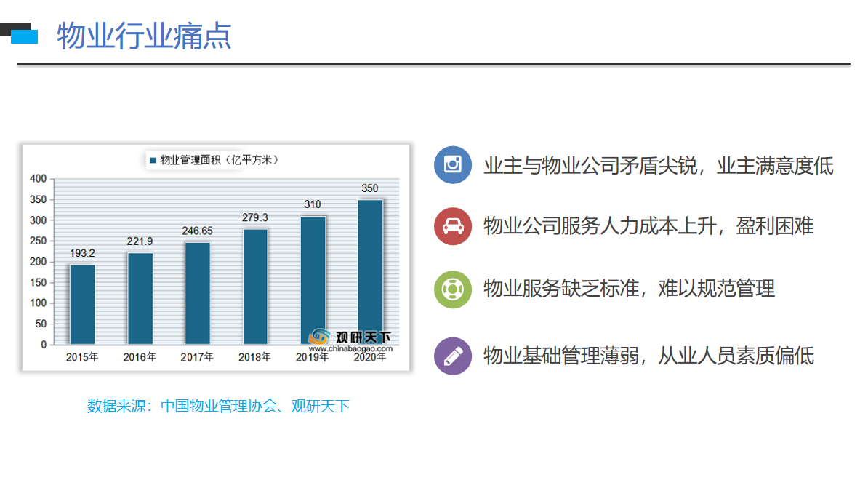Image resolution: width=868 pixels, height=480 pixels.
Task: Click the blue camera icon
Action: pyautogui.click(x=453, y=165)
